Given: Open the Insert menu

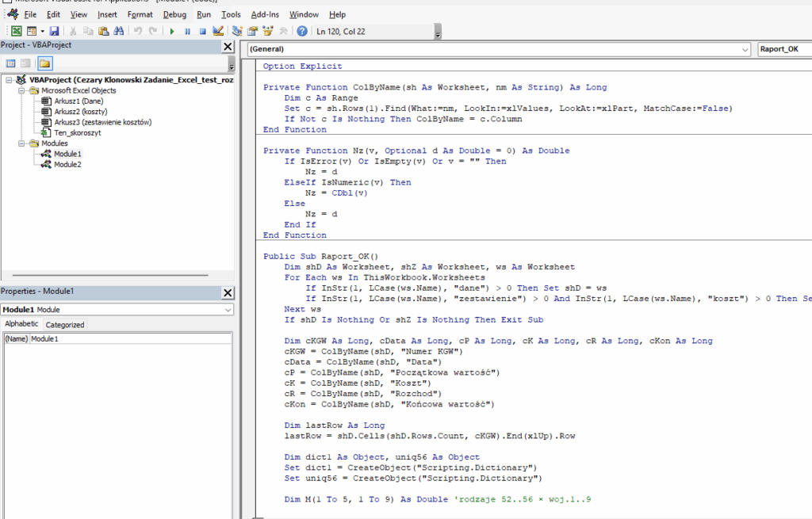Looking at the screenshot, I should [x=107, y=14].
